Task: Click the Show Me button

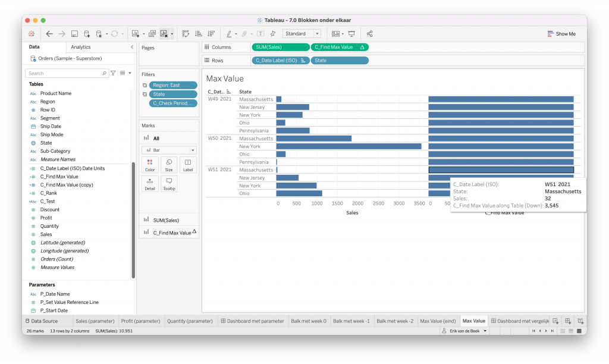Action: pyautogui.click(x=561, y=34)
